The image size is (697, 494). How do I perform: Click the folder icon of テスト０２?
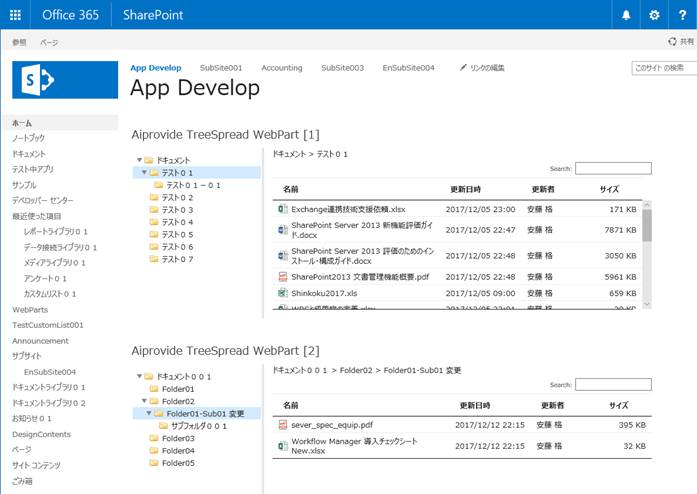click(154, 197)
